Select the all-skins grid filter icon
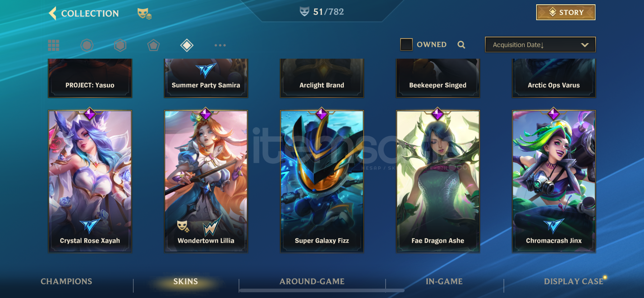The width and height of the screenshot is (644, 298). click(54, 45)
